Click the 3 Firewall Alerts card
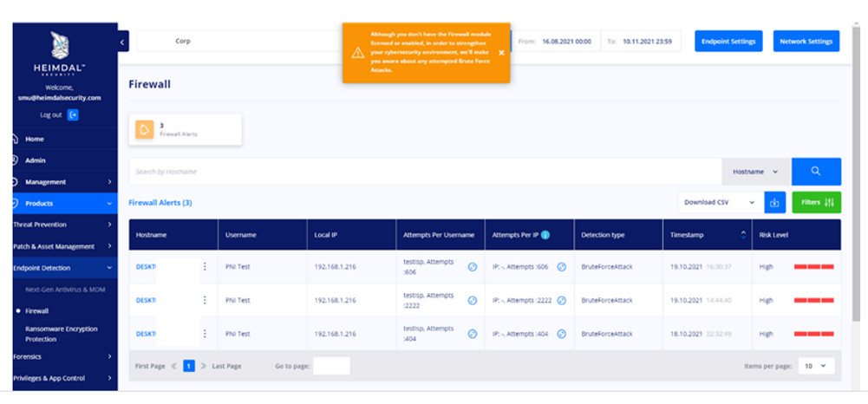The width and height of the screenshot is (868, 404). click(186, 129)
